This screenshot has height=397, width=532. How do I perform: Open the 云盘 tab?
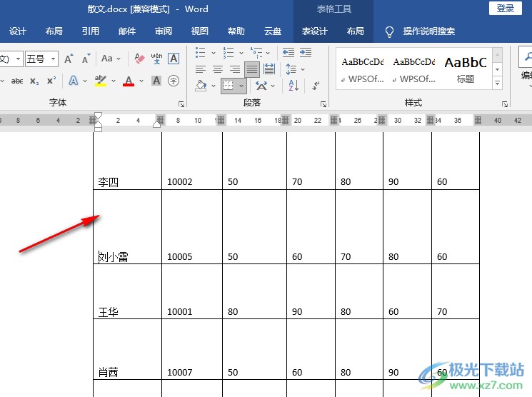click(273, 31)
